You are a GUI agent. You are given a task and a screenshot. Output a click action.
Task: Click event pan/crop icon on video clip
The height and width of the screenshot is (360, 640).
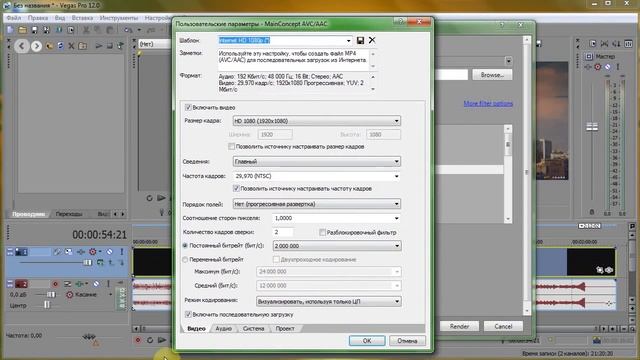click(600, 270)
